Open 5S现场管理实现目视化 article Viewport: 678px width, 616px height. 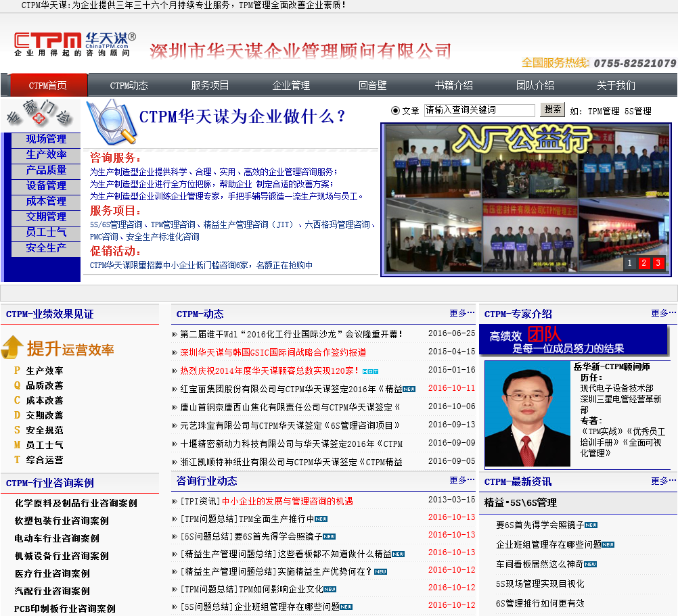[x=540, y=584]
